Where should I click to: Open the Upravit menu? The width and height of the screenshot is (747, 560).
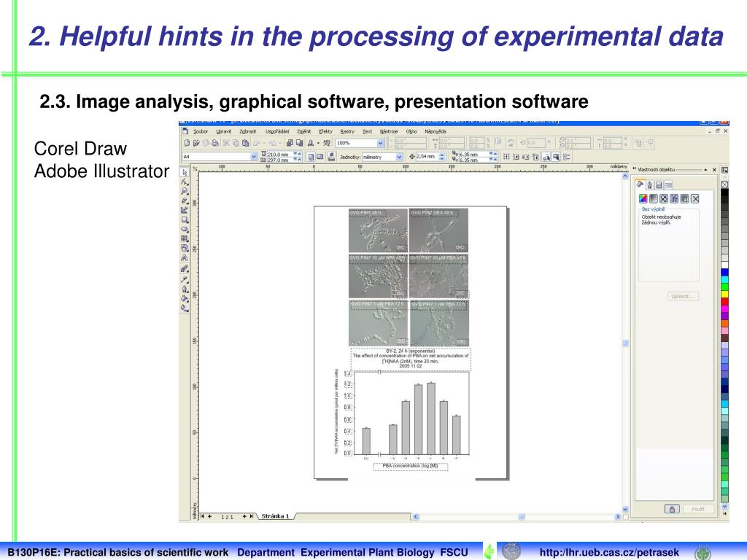pos(224,131)
